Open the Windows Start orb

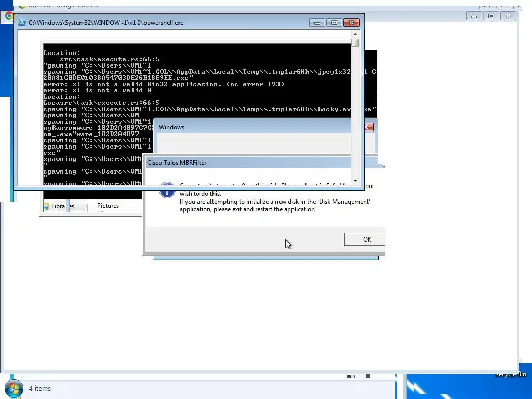pyautogui.click(x=14, y=389)
